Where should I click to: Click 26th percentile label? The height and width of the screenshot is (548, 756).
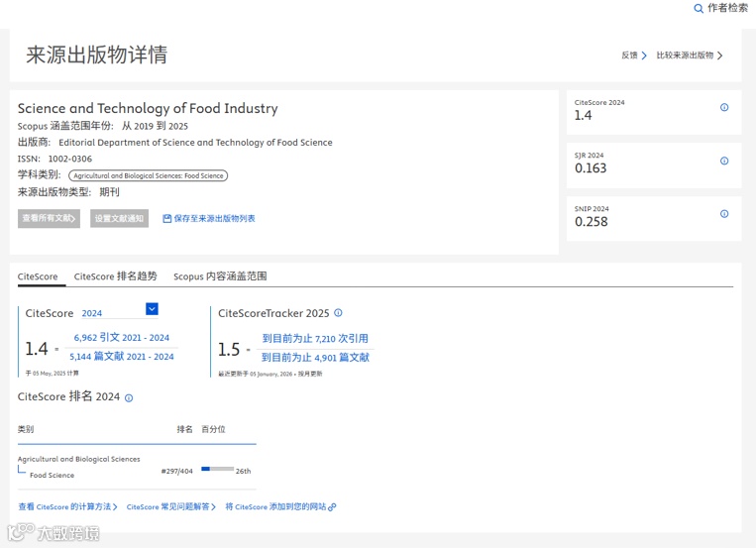tap(243, 472)
